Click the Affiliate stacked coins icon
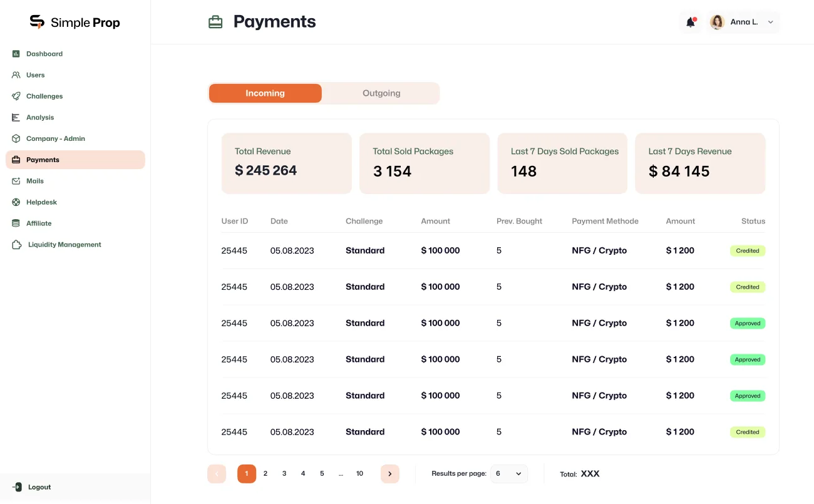Screen dimensions: 814x504 tap(16, 224)
